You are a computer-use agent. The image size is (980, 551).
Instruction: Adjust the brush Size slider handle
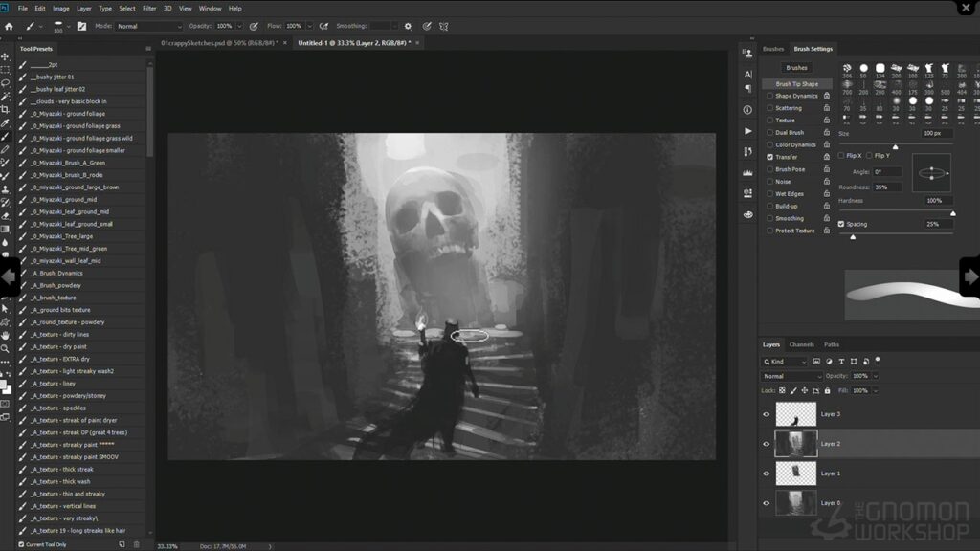click(x=895, y=147)
